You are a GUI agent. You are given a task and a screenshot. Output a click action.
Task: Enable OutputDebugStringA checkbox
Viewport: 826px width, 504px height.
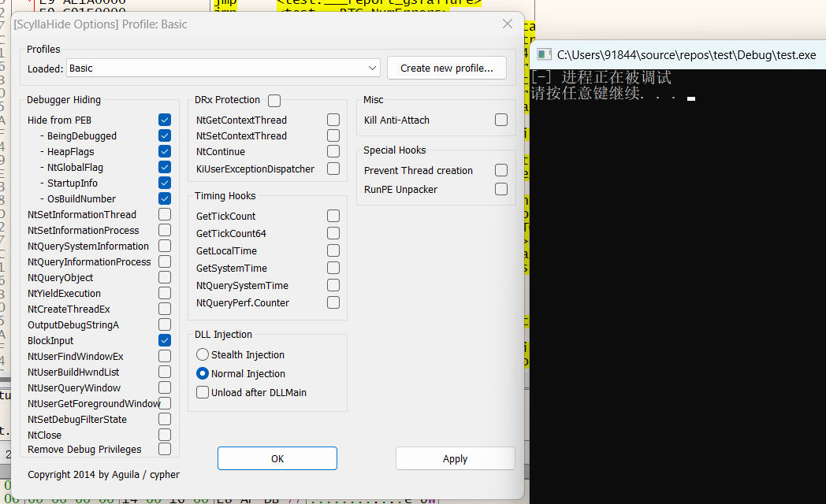[165, 325]
